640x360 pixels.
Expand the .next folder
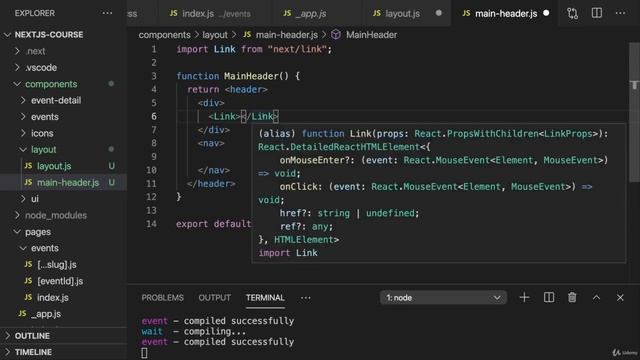17,51
